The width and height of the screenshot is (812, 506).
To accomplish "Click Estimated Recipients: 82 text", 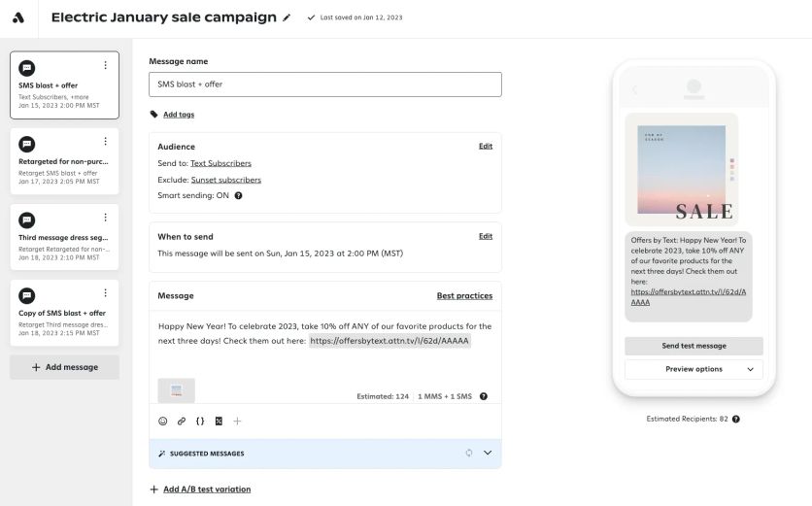I will point(687,419).
